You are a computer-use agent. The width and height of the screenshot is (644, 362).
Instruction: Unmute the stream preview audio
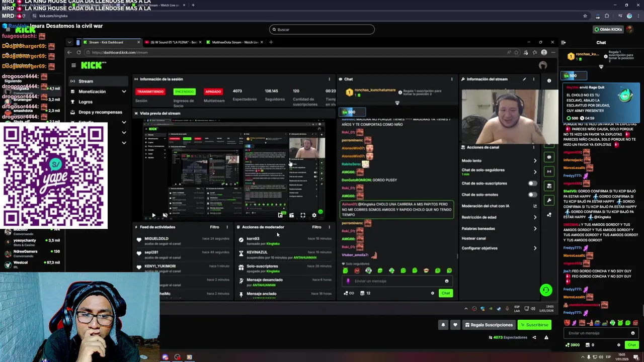(x=165, y=215)
